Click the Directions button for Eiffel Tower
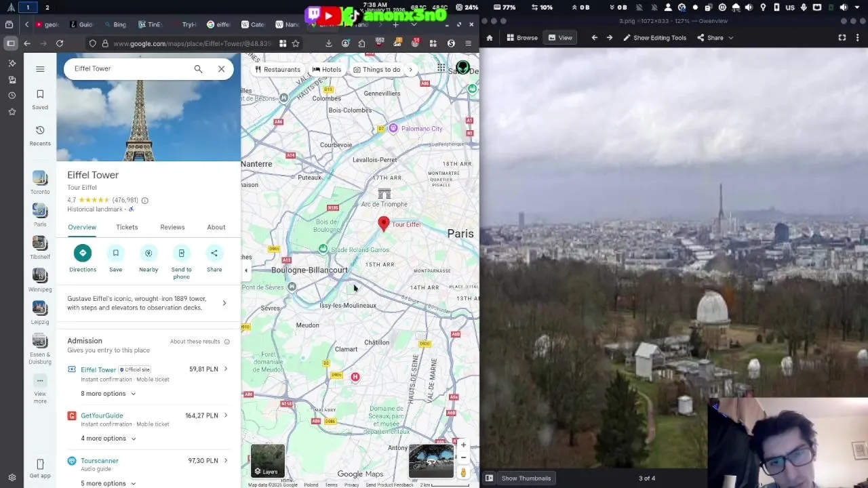Image resolution: width=868 pixels, height=488 pixels. (x=83, y=258)
